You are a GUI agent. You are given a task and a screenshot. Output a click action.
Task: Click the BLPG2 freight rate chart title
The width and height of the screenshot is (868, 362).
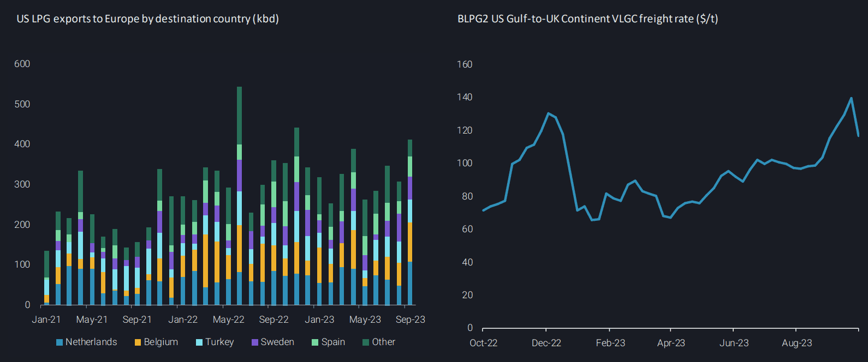click(x=587, y=19)
